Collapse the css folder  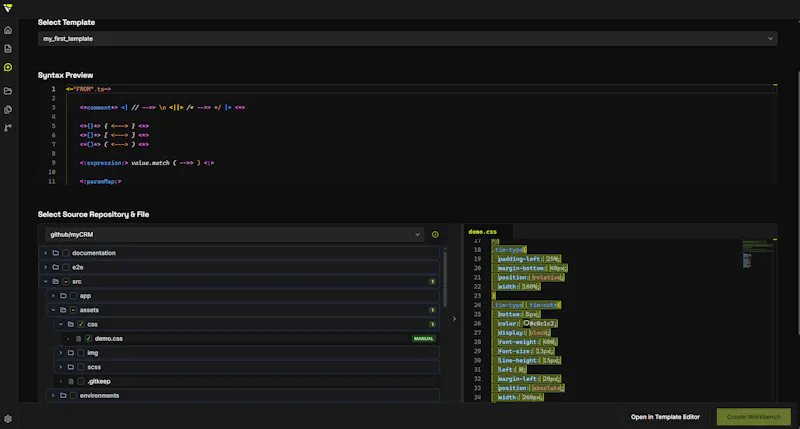pos(61,324)
